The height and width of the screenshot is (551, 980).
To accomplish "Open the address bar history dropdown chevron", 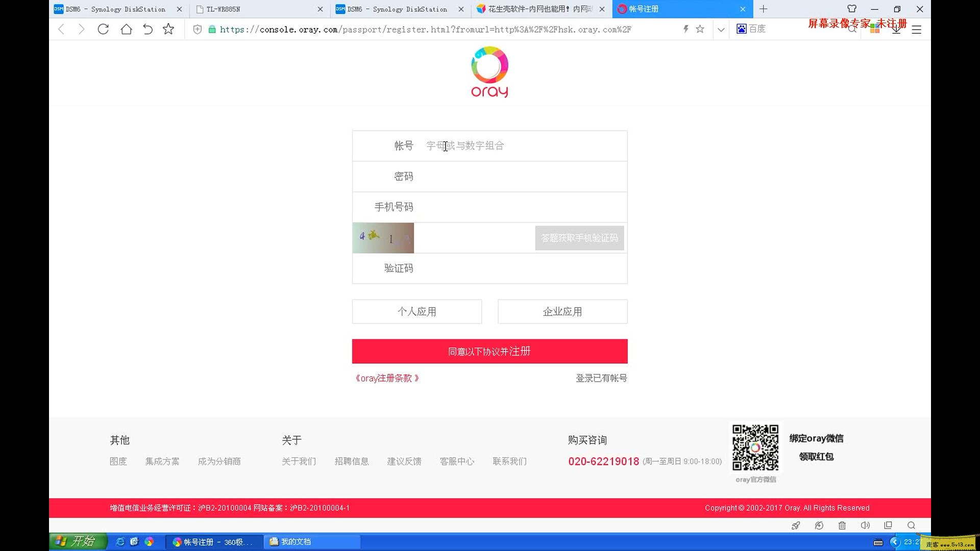I will pyautogui.click(x=721, y=29).
